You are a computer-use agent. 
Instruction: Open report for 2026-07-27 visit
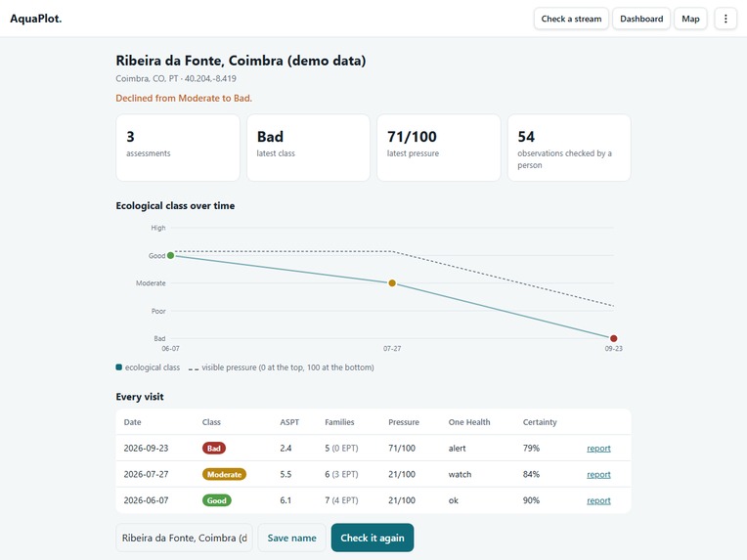click(598, 474)
